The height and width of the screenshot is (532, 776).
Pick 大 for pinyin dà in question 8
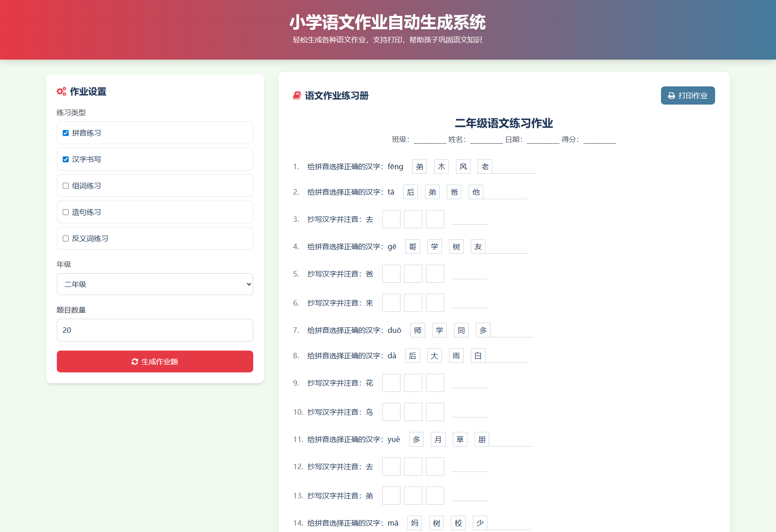coord(434,356)
